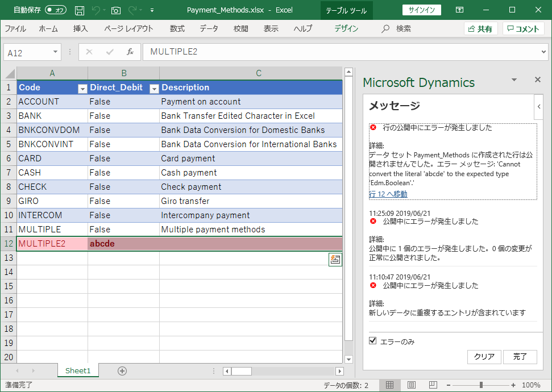
Task: Click the formula bar confirm checkmark icon
Action: [110, 52]
